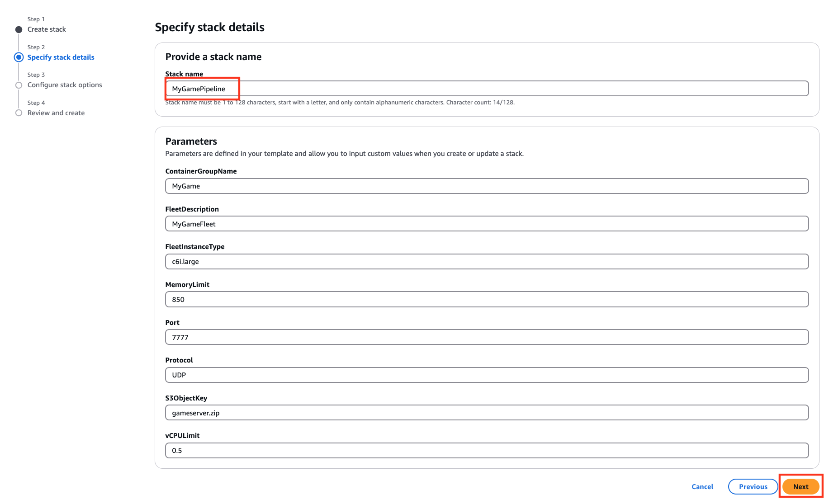
Task: Select Step 3 Configure stack options
Action: [x=65, y=85]
